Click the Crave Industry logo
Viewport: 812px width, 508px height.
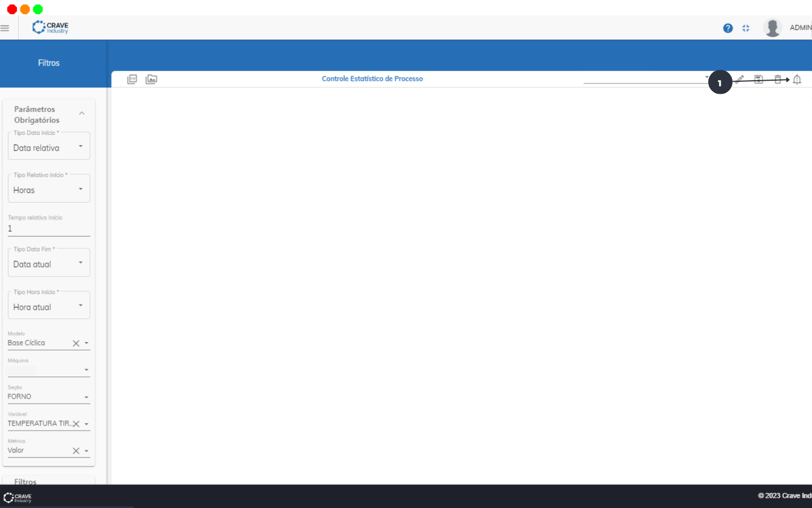(x=50, y=27)
